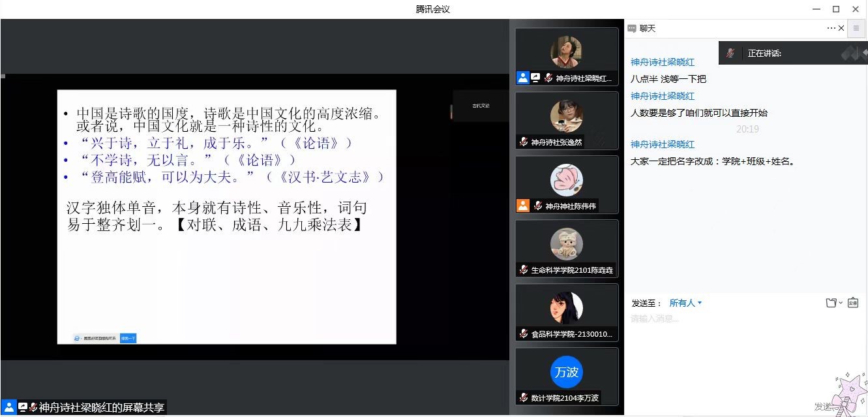
Task: Toggle muted mic in 正在讲话 speaking bar
Action: click(730, 54)
